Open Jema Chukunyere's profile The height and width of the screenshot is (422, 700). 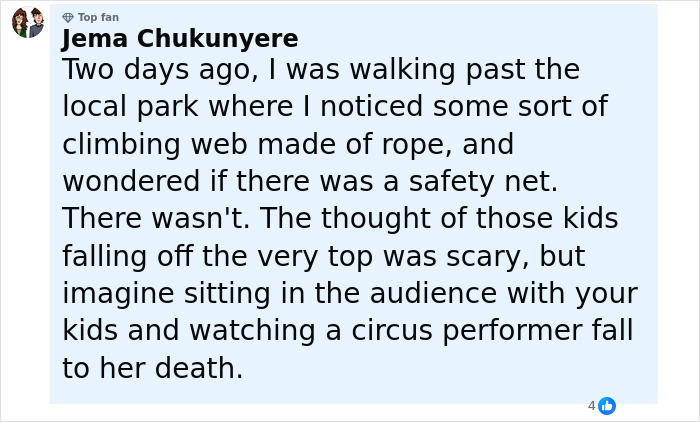[180, 39]
